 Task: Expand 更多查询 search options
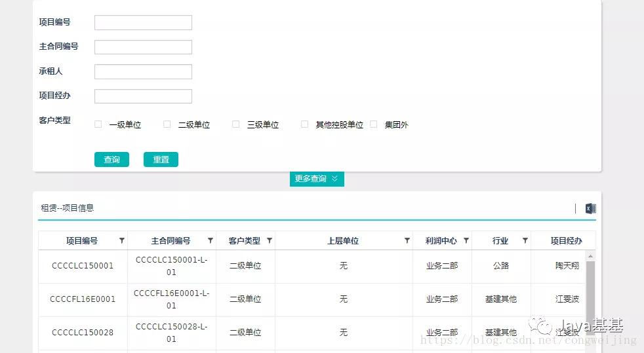click(317, 179)
